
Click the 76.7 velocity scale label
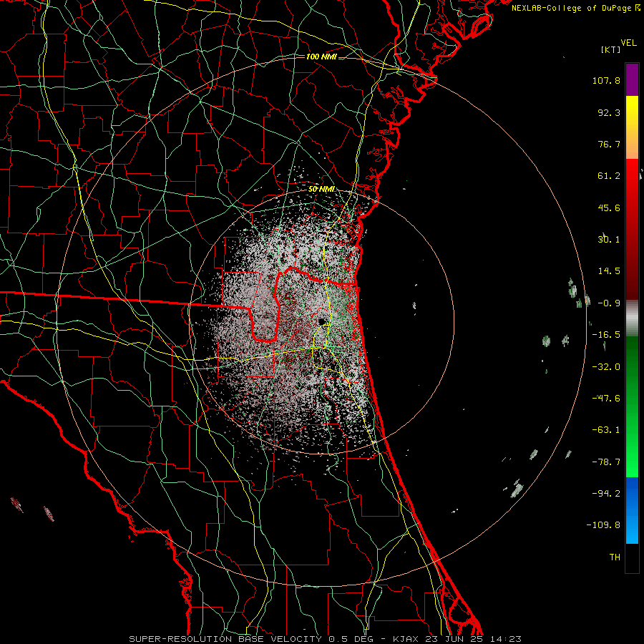609,144
